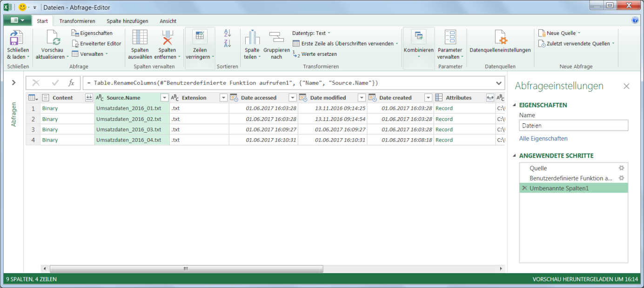This screenshot has width=644, height=288.
Task: Click the Spalten auswählen icon
Action: (x=140, y=38)
